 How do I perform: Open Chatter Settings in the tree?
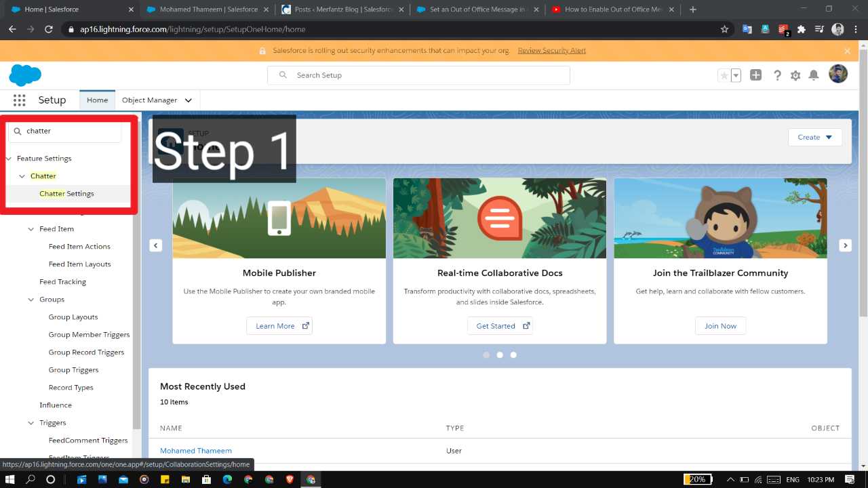66,194
